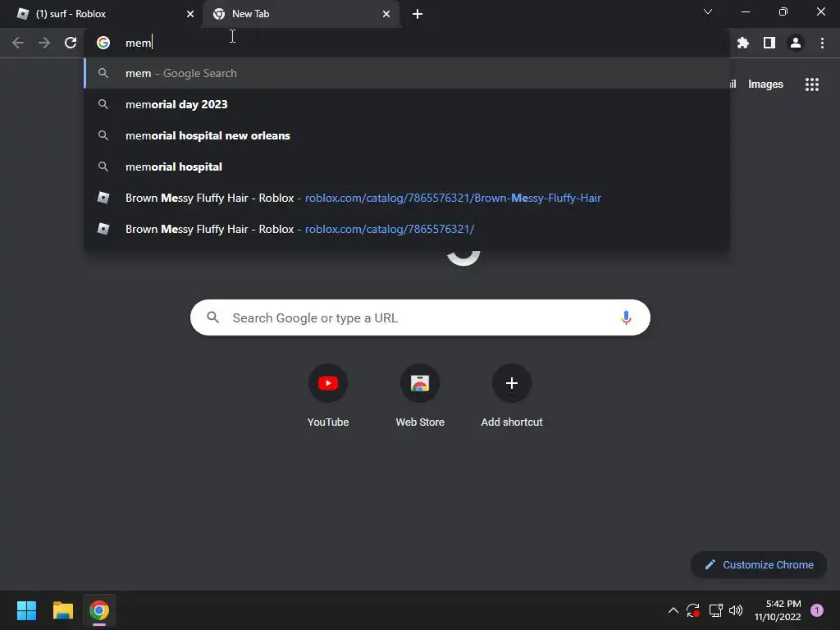The image size is (840, 630).
Task: Open the Chrome profile avatar
Action: tap(796, 43)
